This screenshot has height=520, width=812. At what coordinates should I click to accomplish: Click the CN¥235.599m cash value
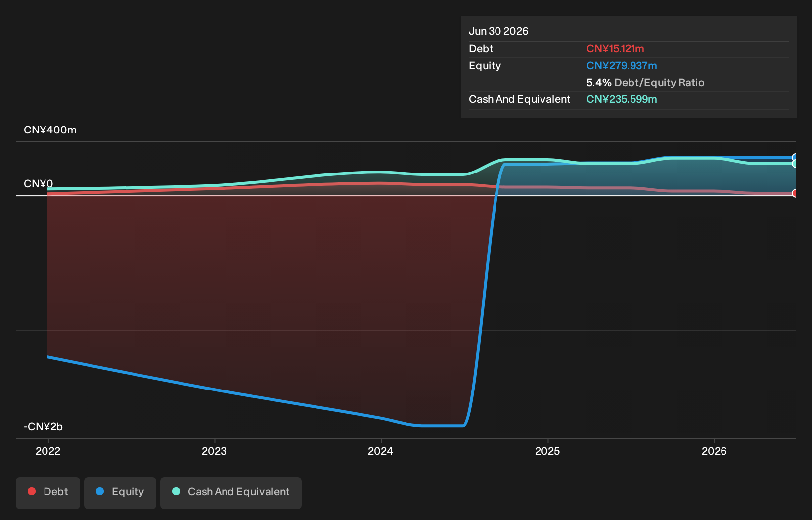[622, 99]
